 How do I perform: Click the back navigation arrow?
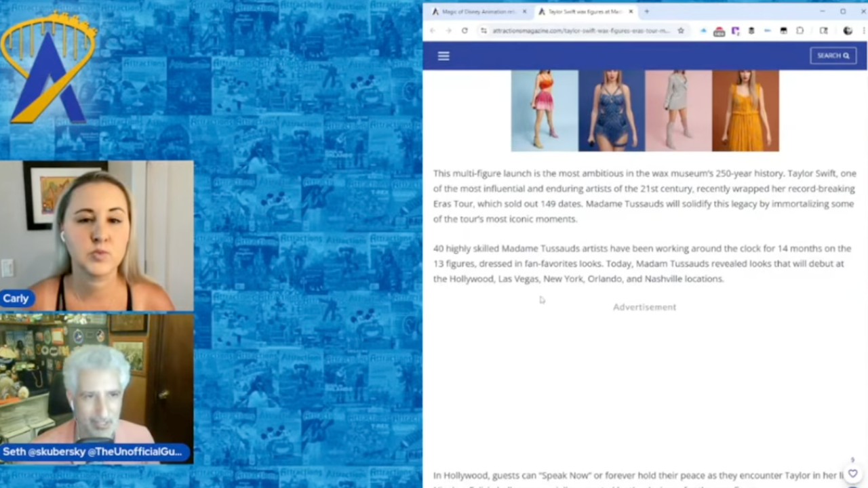pyautogui.click(x=433, y=30)
